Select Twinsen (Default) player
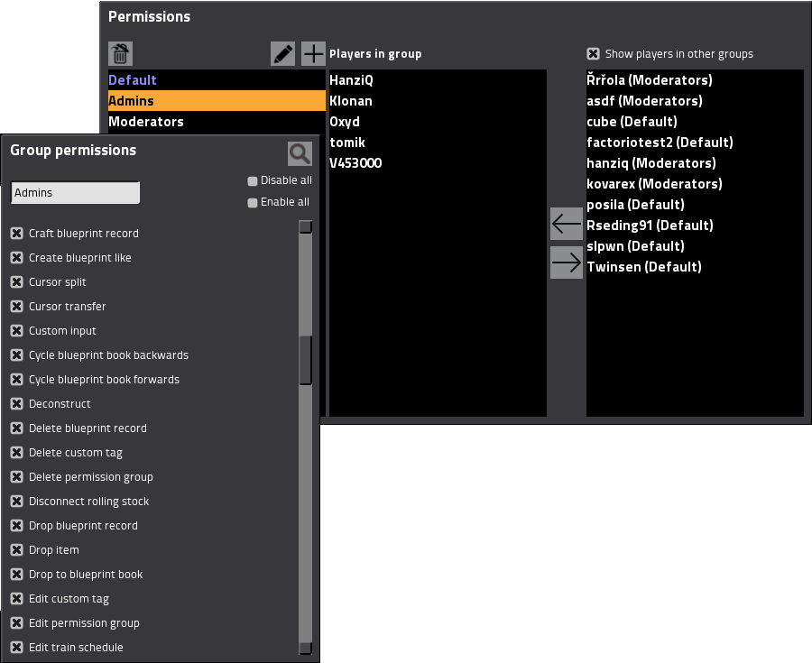The height and width of the screenshot is (663, 812). [x=695, y=266]
